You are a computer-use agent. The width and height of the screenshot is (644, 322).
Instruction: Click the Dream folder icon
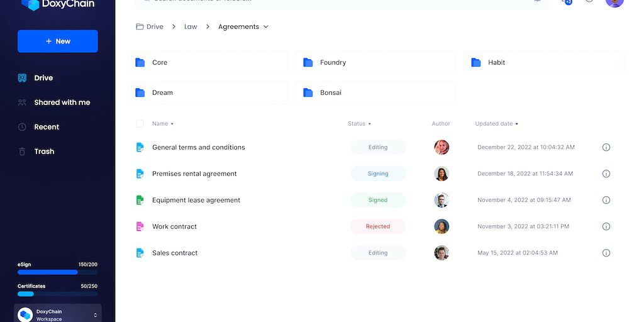(140, 92)
